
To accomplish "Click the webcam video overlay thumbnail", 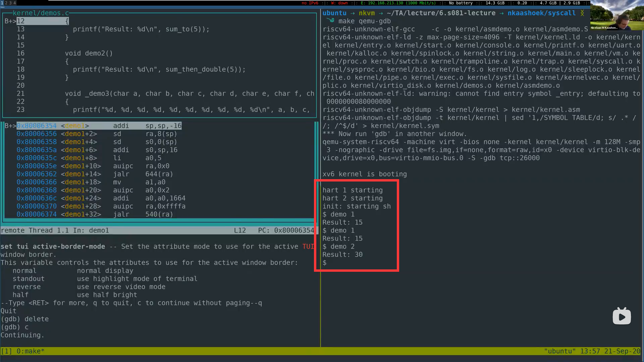I will [616, 15].
